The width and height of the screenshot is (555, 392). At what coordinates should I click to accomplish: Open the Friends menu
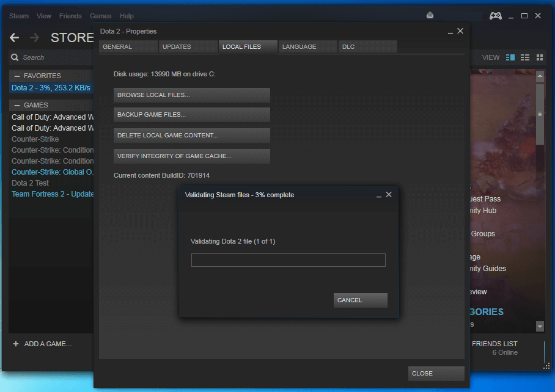tap(70, 16)
